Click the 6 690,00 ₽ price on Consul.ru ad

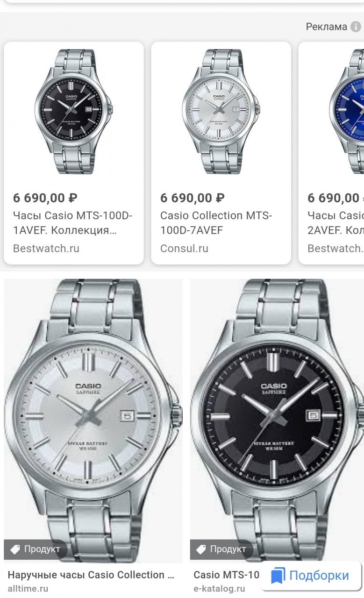point(193,198)
